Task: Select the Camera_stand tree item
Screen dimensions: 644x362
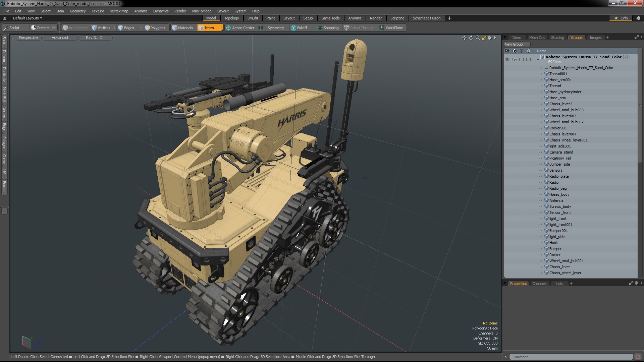Action: click(561, 152)
